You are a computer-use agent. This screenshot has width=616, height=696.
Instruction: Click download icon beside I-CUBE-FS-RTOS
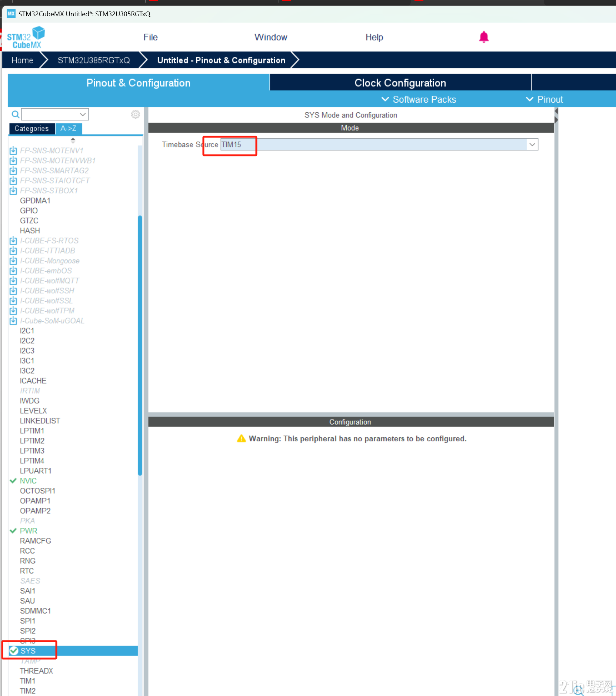[x=13, y=241]
